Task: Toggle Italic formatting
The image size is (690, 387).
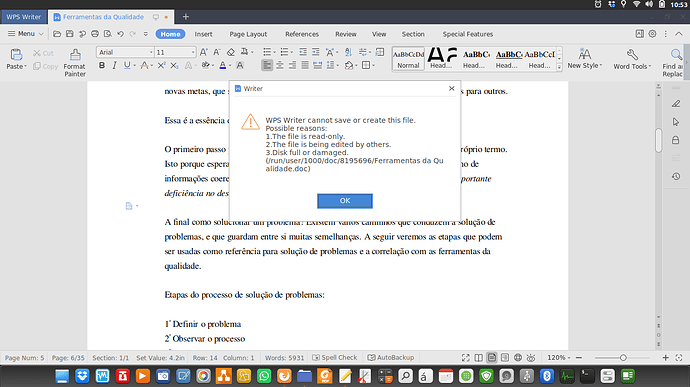Action: click(114, 66)
